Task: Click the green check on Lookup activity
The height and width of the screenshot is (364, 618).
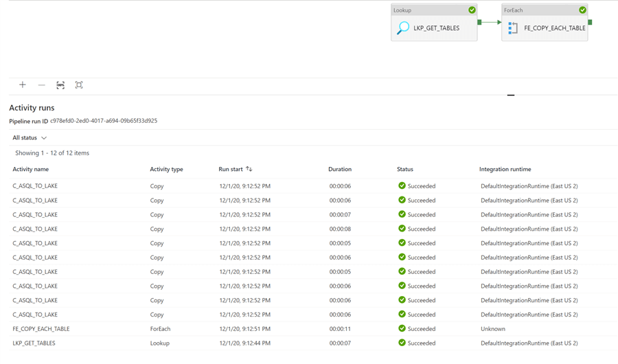Action: coord(472,10)
